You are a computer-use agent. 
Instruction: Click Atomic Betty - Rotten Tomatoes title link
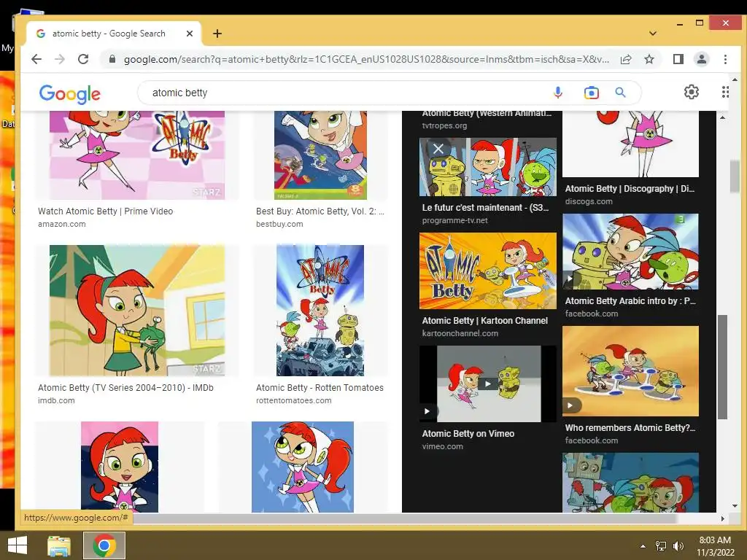pyautogui.click(x=320, y=388)
